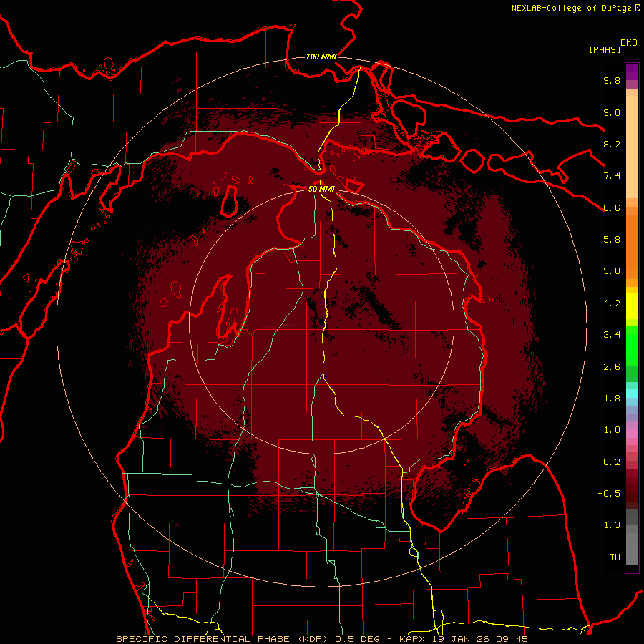Click the 9.8 value on the color scale
The width and height of the screenshot is (644, 644).
612,81
